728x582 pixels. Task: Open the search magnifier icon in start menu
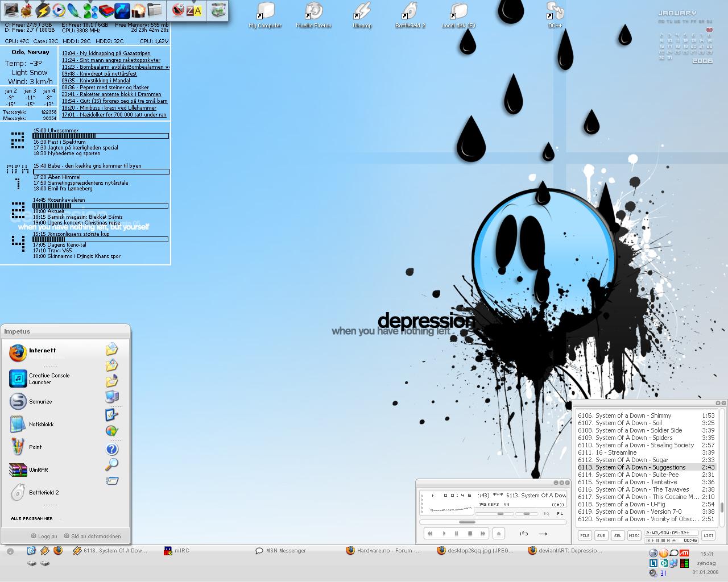pos(112,465)
